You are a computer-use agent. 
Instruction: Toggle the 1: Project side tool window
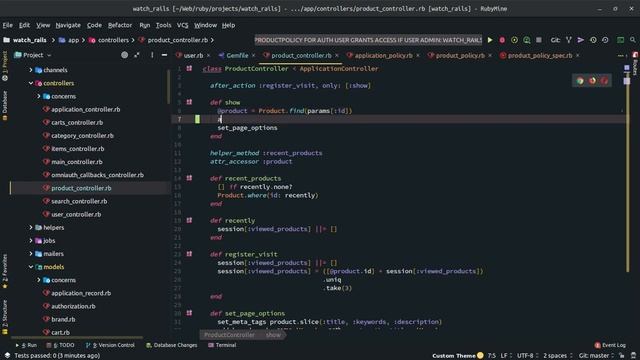click(5, 65)
